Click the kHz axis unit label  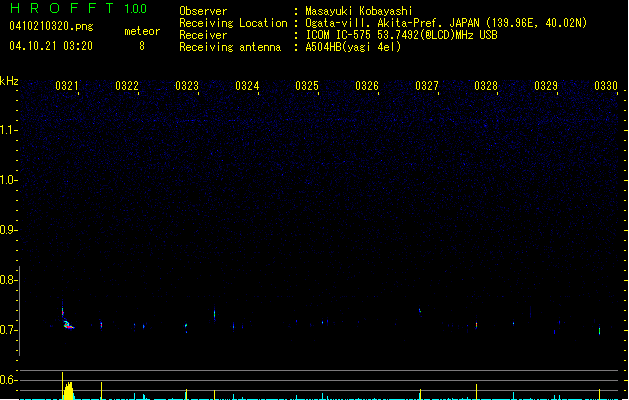pos(9,81)
